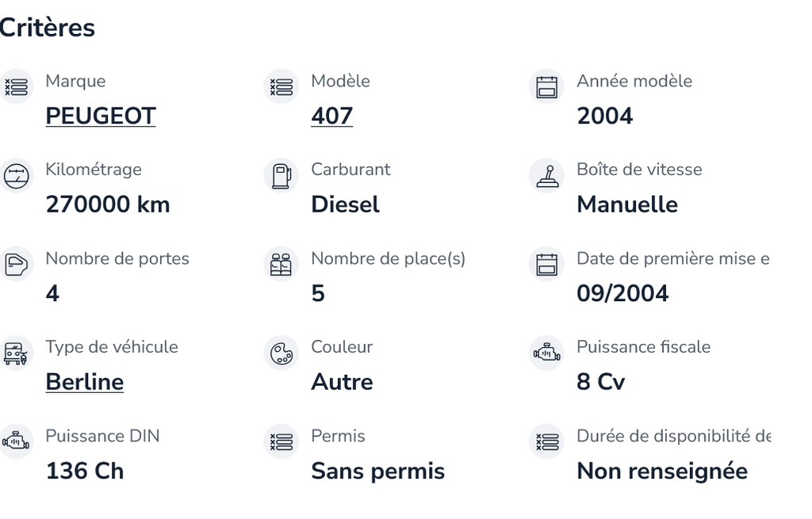Click the Carburant fuel pump icon
This screenshot has width=812, height=519.
pos(282,176)
